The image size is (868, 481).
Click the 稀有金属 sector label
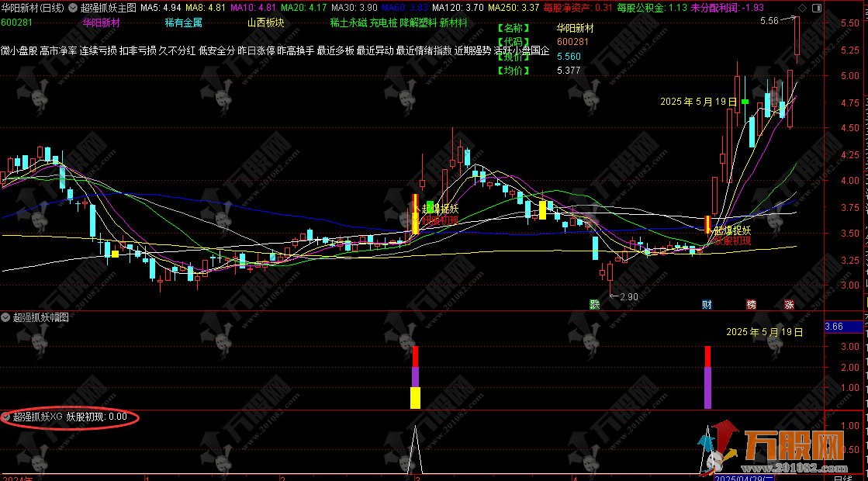(x=184, y=22)
